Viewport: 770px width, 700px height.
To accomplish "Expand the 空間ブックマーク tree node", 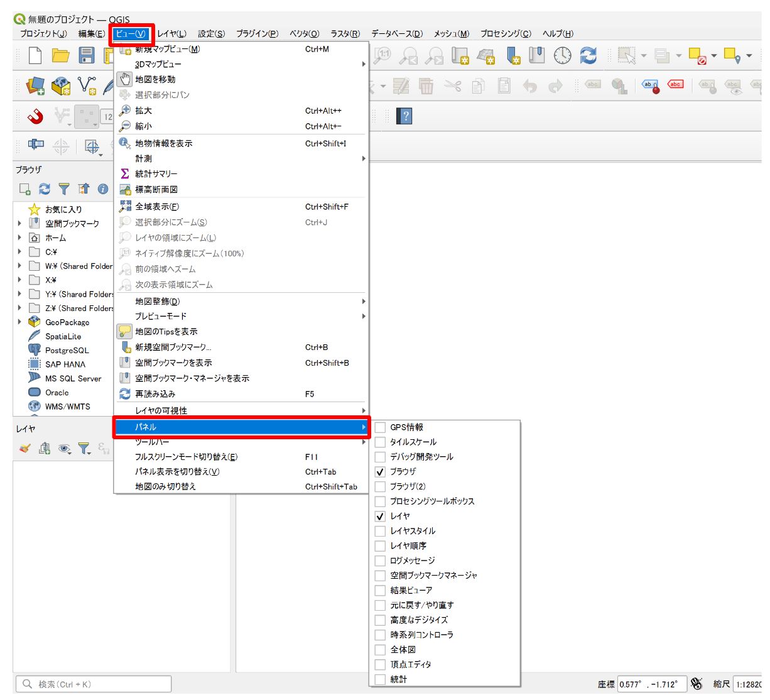I will [19, 223].
